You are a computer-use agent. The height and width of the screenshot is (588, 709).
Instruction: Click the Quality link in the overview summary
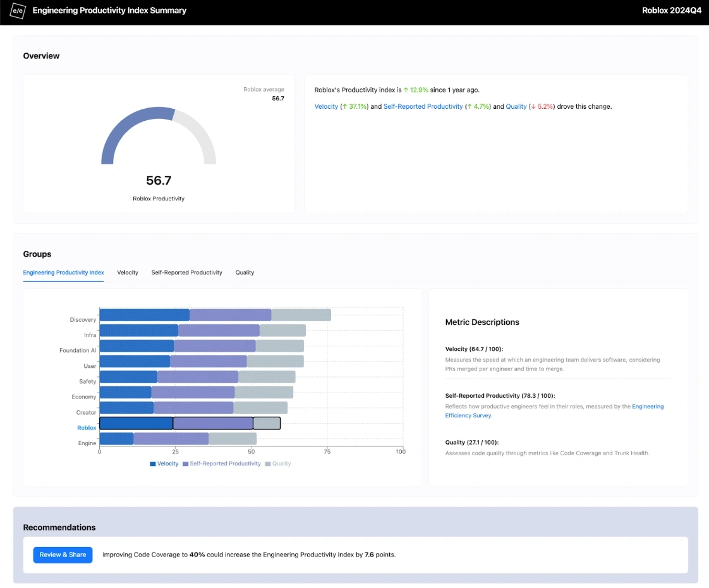coord(516,106)
